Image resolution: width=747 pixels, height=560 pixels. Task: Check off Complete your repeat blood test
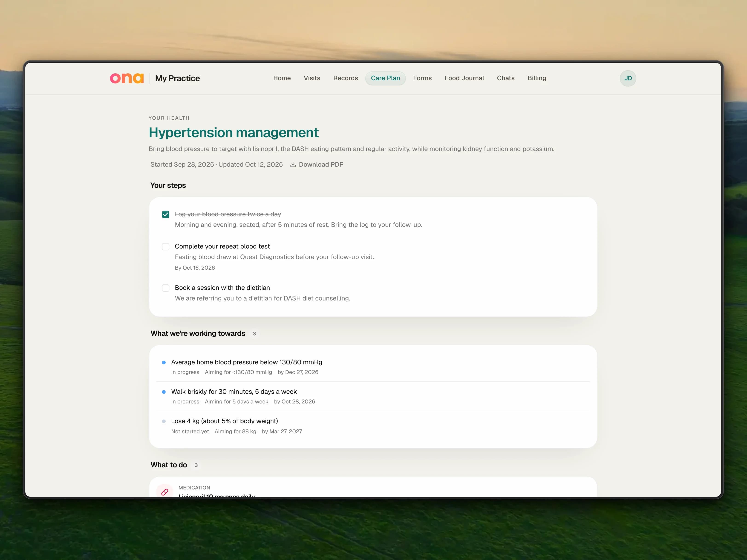point(165,247)
